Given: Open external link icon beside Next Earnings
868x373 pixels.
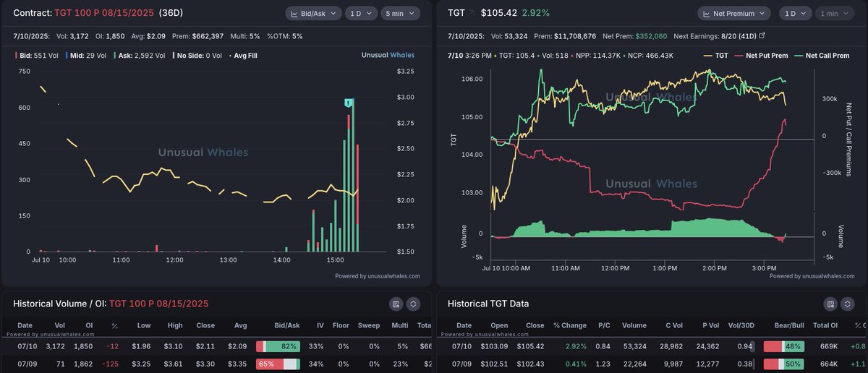Looking at the screenshot, I should (x=761, y=35).
